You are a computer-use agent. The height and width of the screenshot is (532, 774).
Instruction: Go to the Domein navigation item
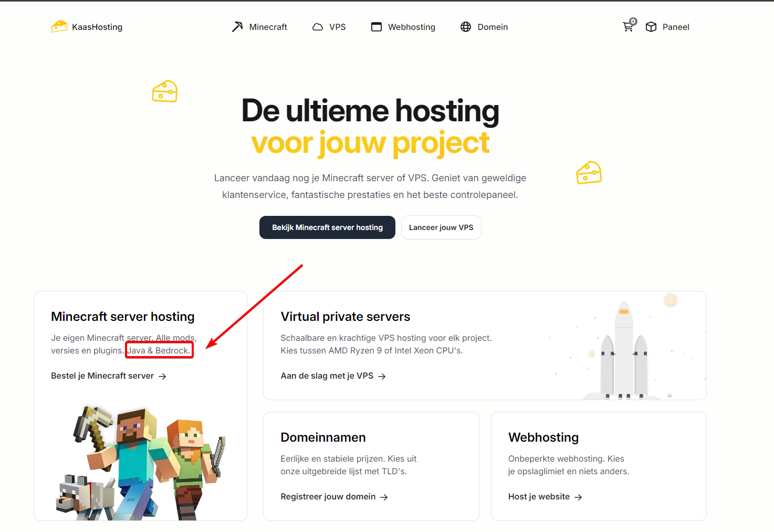coord(492,27)
